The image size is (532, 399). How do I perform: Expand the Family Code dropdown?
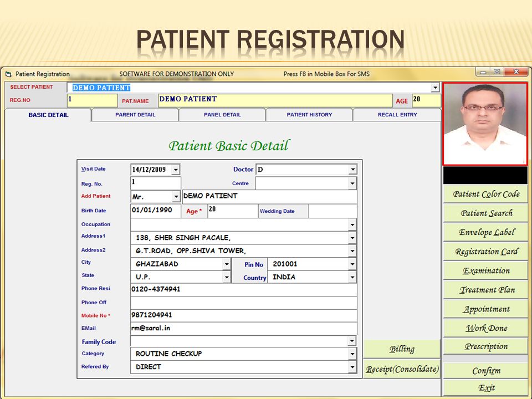[352, 341]
